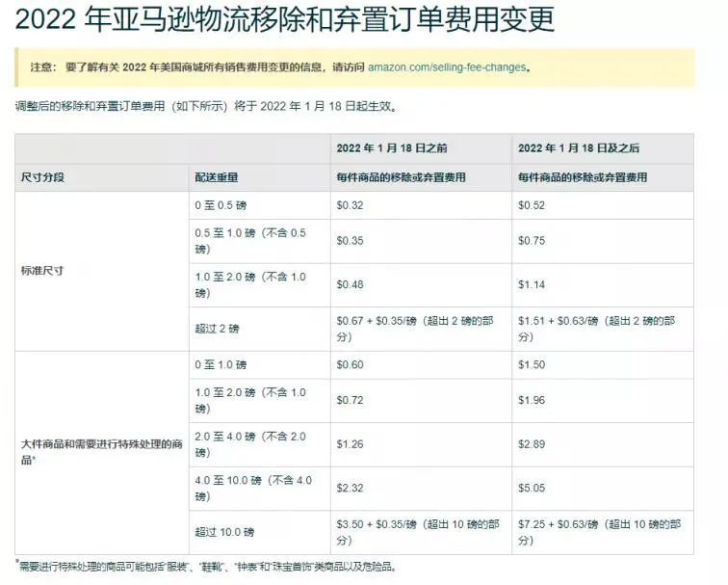Viewport: 728px width, 585px height.
Task: Select the $1.14 fee cell
Action: pos(532,285)
